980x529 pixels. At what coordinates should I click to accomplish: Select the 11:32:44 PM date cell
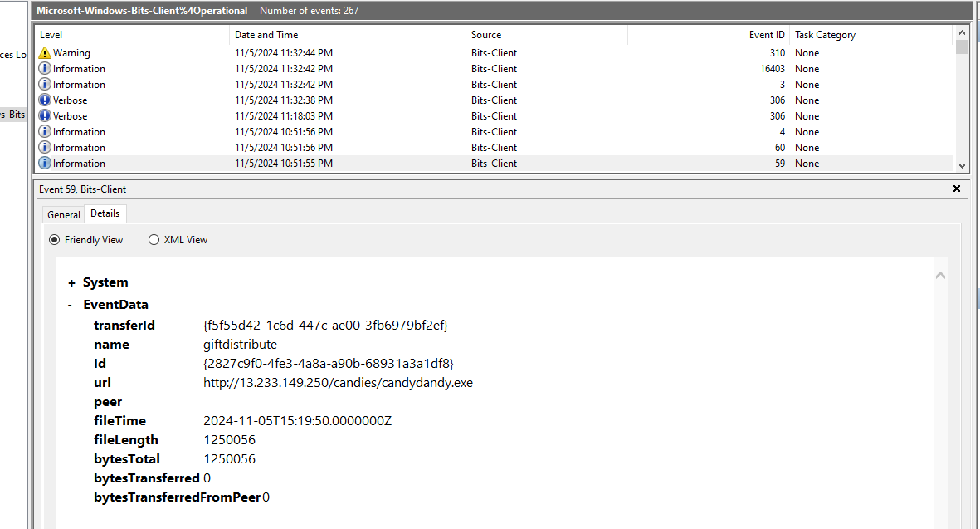284,53
